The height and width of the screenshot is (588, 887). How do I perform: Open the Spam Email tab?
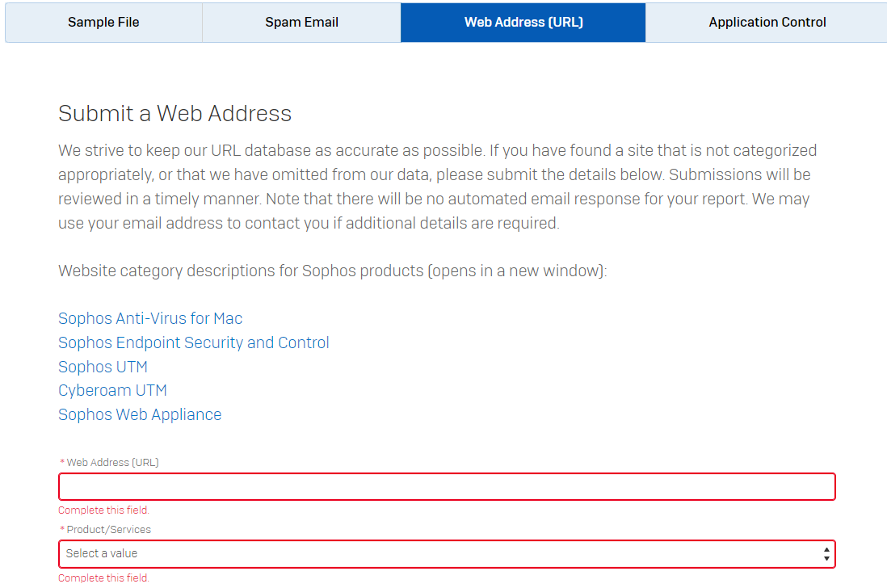301,23
